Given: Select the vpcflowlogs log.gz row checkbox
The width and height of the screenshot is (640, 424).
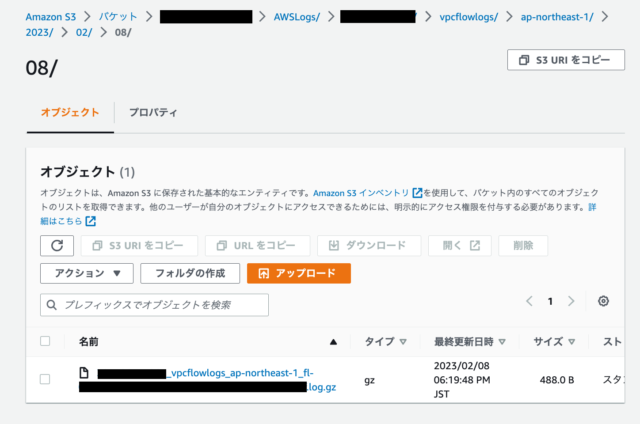Looking at the screenshot, I should click(x=45, y=379).
